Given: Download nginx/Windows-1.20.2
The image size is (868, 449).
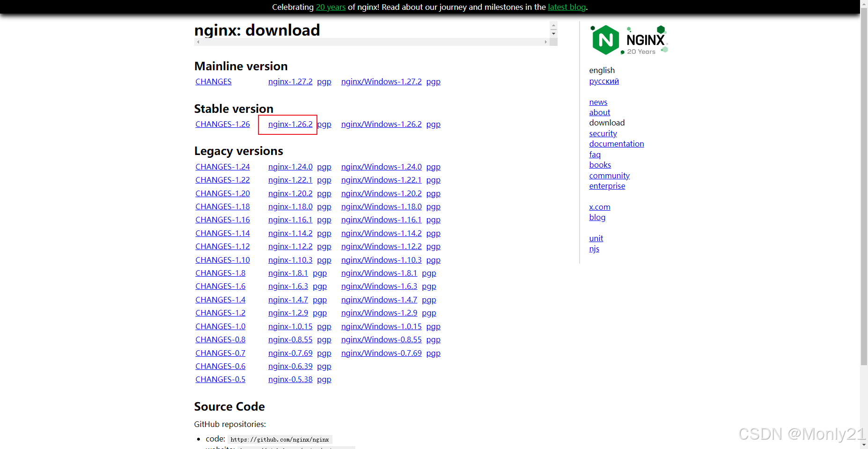Looking at the screenshot, I should [x=381, y=193].
